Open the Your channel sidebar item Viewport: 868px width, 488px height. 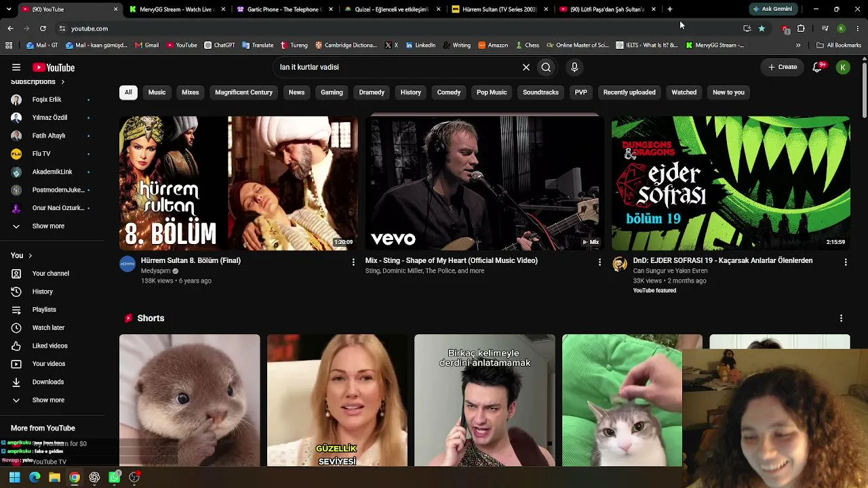tap(52, 273)
